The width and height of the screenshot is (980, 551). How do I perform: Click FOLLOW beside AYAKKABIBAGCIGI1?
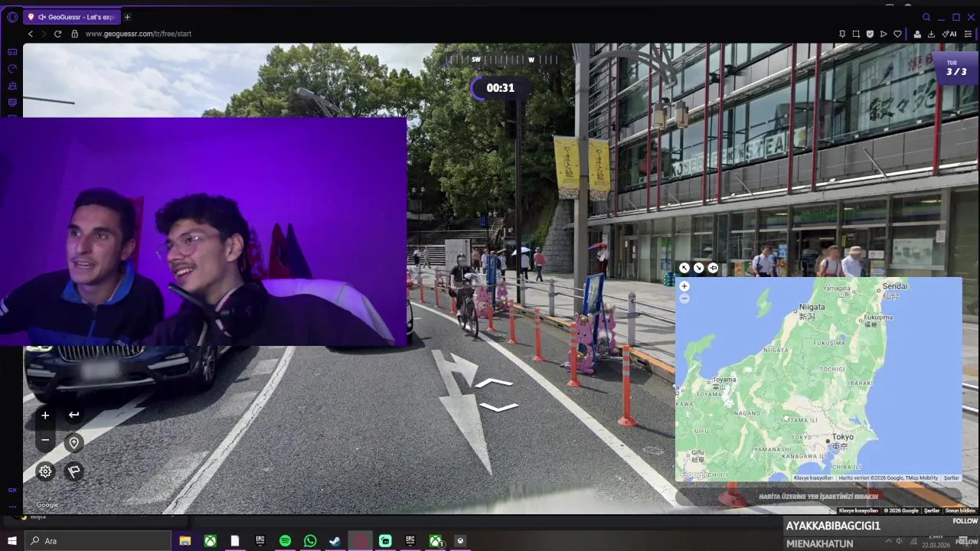click(x=965, y=521)
